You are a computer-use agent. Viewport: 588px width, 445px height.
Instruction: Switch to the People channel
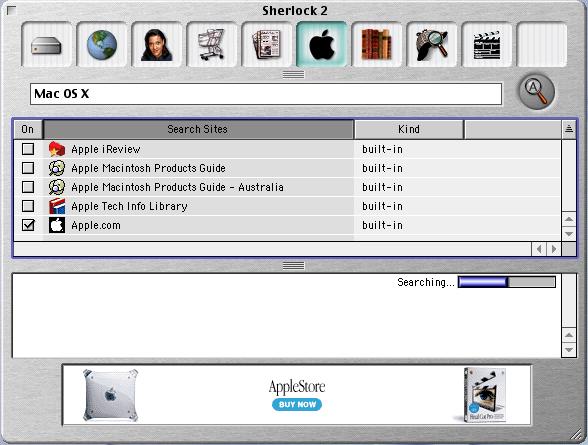click(157, 45)
